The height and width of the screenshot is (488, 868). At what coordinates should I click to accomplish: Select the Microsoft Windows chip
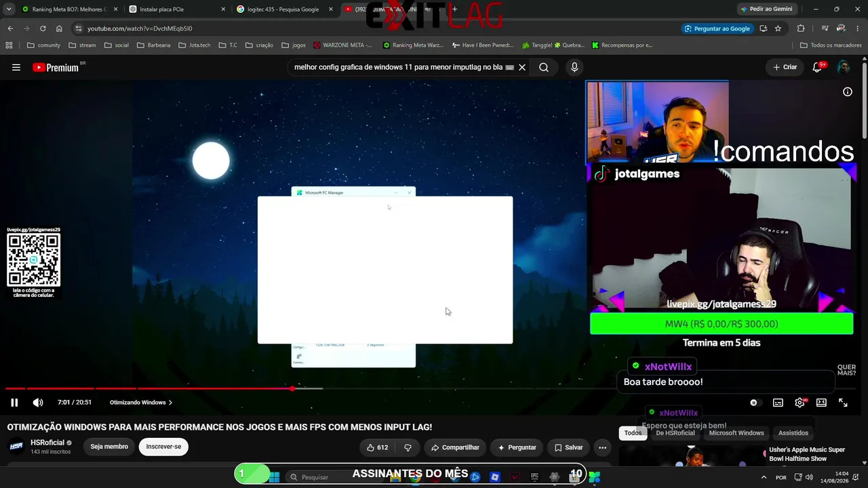click(736, 433)
